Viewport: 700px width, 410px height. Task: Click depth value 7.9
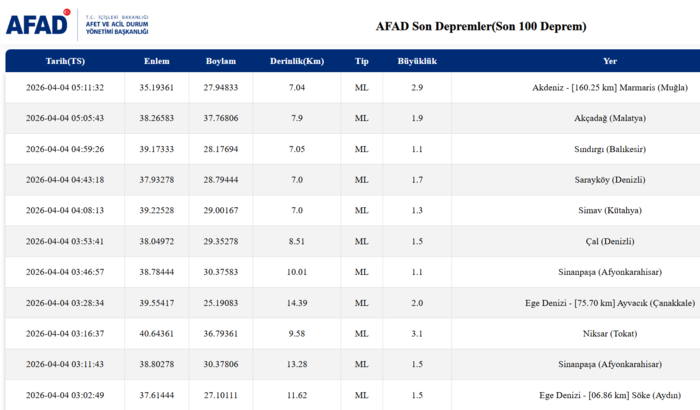(297, 118)
